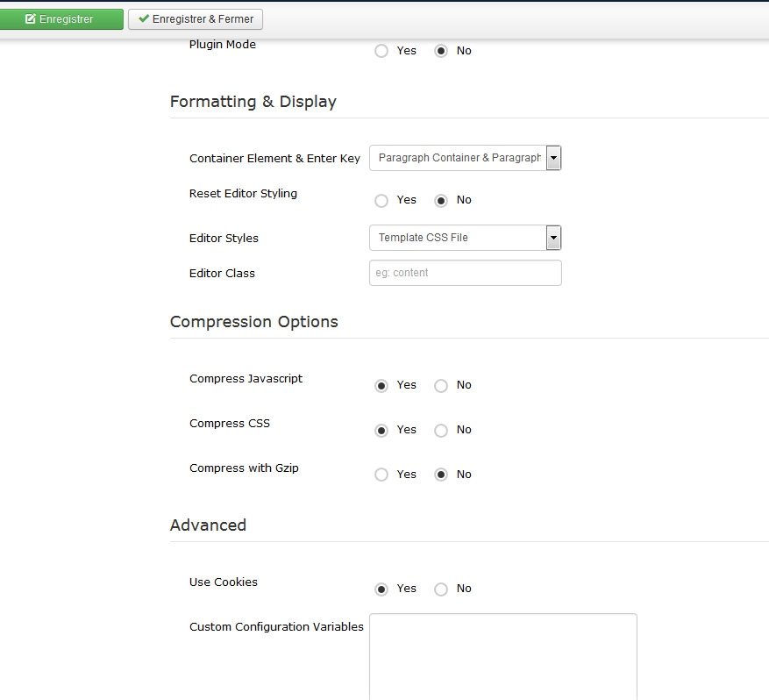769x700 pixels.
Task: Enable Compress with Gzip Yes option
Action: pyautogui.click(x=381, y=475)
